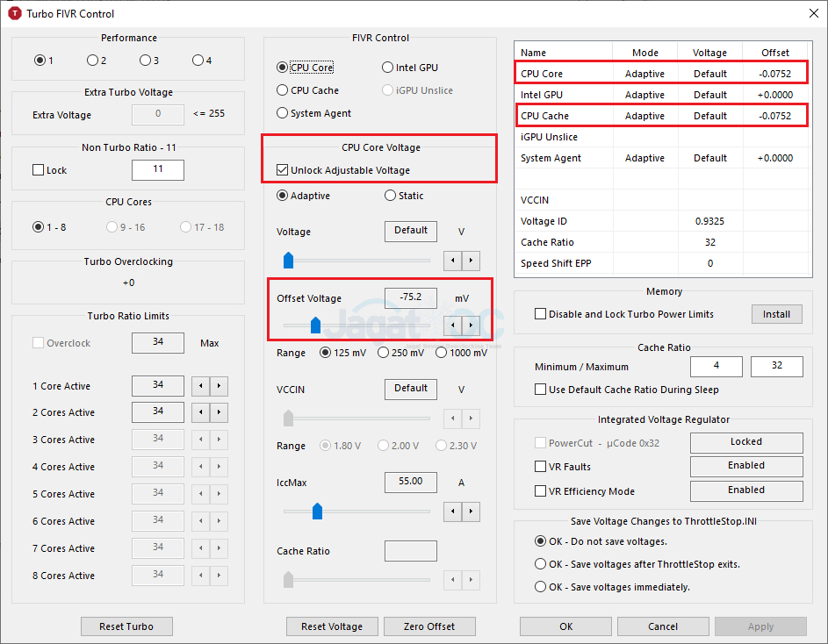Screen dimensions: 828x644
Task: Click the Voltage Default button
Action: click(x=411, y=232)
